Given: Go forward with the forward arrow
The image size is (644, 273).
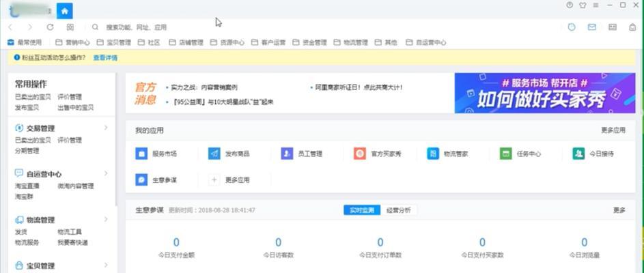Looking at the screenshot, I should 30,27.
